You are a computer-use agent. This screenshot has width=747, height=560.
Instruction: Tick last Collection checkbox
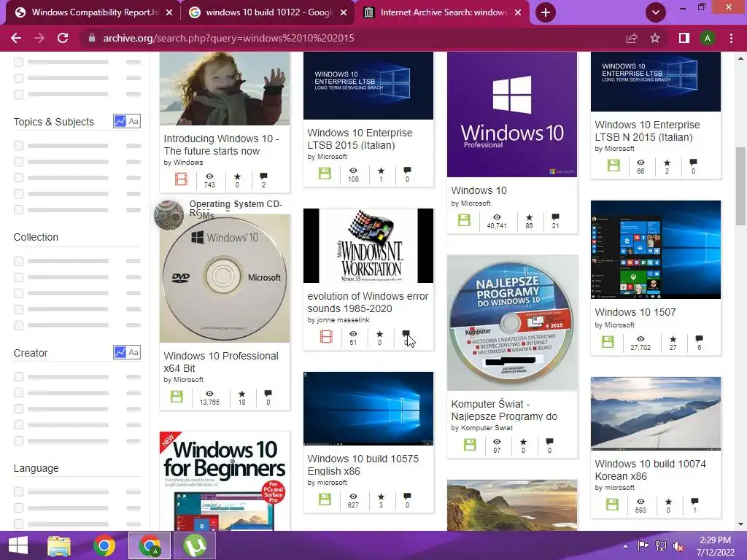18,325
